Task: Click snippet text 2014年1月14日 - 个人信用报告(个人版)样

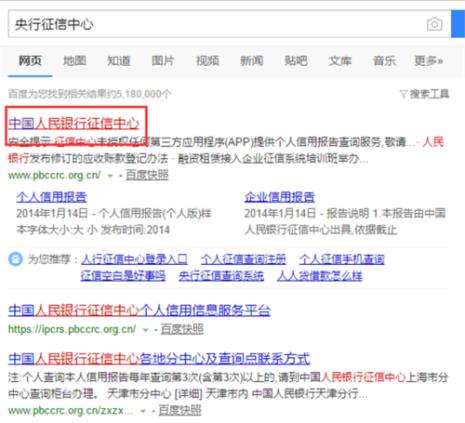Action: click(x=114, y=213)
